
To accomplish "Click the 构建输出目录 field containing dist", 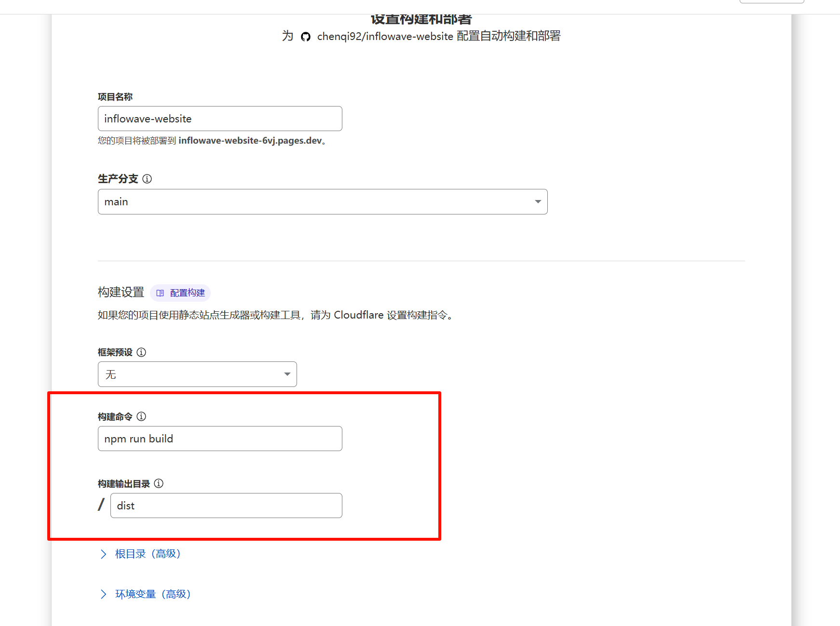I will [x=226, y=506].
